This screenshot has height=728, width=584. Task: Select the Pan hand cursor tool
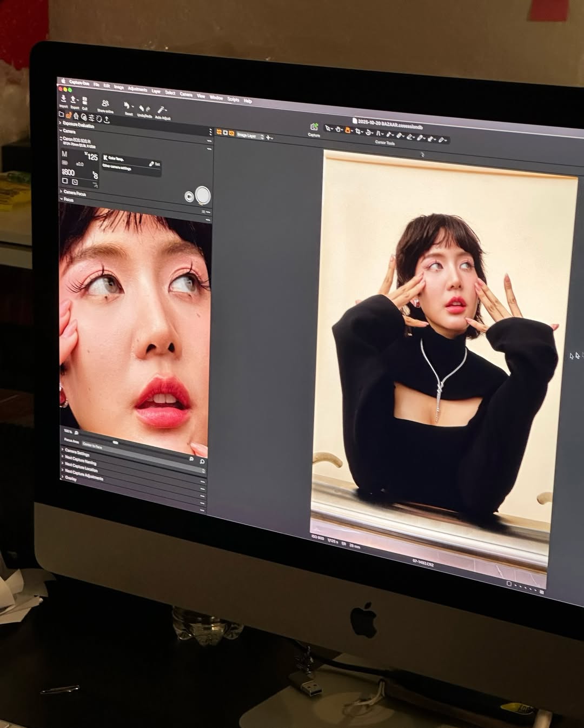click(338, 130)
